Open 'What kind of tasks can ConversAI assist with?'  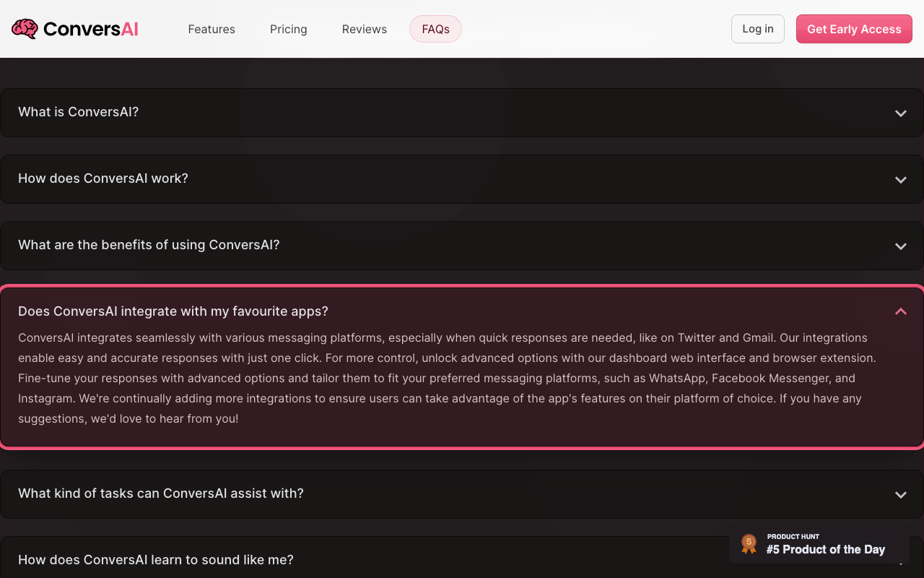tap(161, 493)
